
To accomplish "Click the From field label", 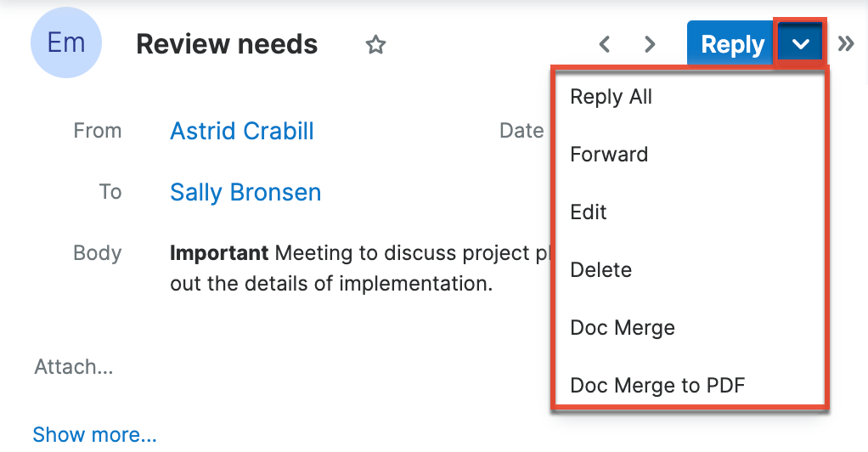I will [98, 131].
